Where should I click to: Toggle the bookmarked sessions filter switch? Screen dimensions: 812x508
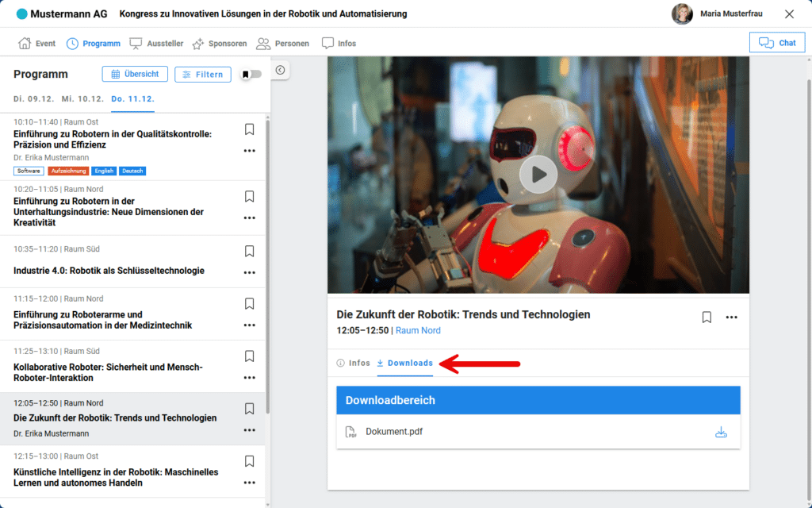[251, 75]
